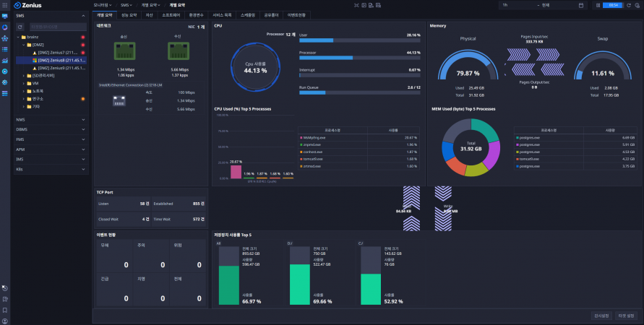Viewport: 644px width, 325px height.
Task: Open the circular target sidebar icon
Action: click(5, 71)
